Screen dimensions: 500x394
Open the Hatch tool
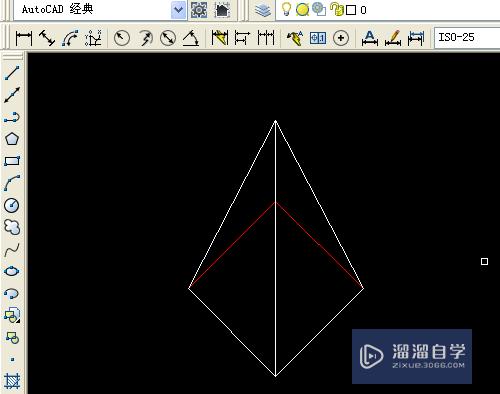pyautogui.click(x=12, y=381)
